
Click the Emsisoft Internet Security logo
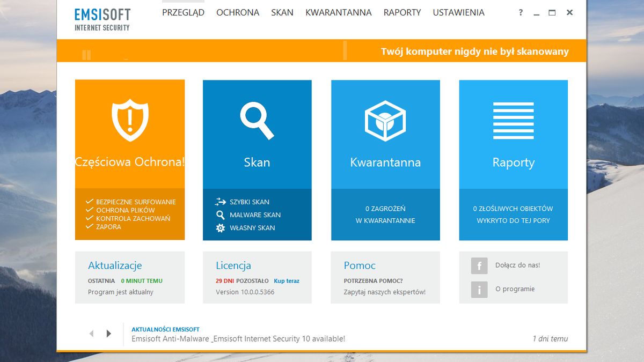click(103, 19)
